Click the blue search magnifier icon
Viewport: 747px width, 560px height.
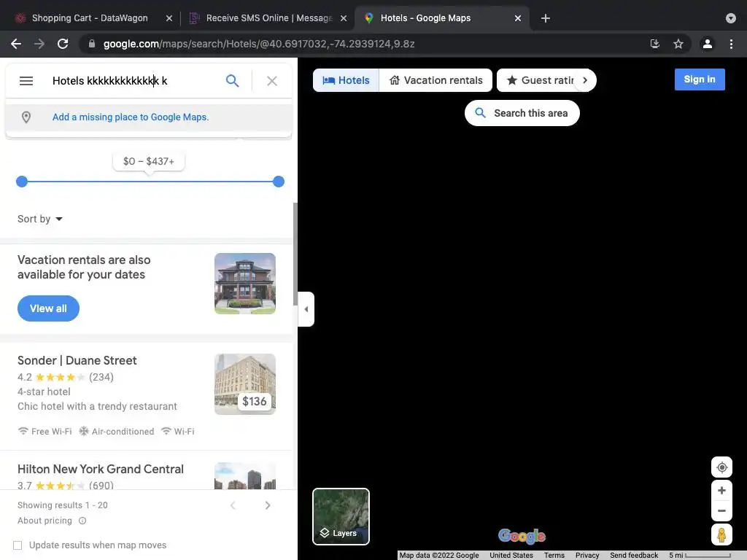click(232, 81)
